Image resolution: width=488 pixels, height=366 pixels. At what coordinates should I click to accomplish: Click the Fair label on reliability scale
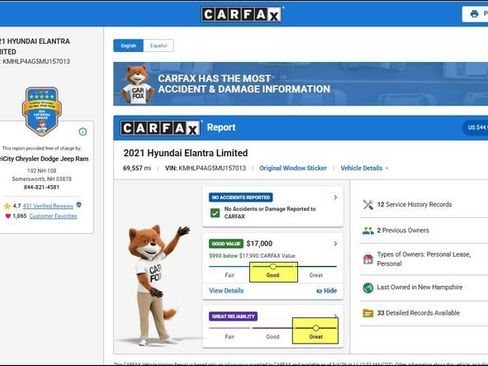229,337
